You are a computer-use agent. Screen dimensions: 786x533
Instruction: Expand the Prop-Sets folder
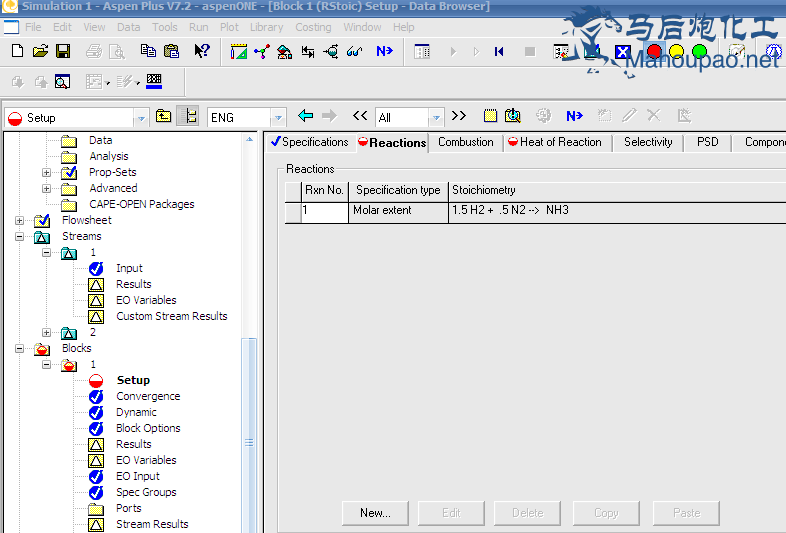46,173
